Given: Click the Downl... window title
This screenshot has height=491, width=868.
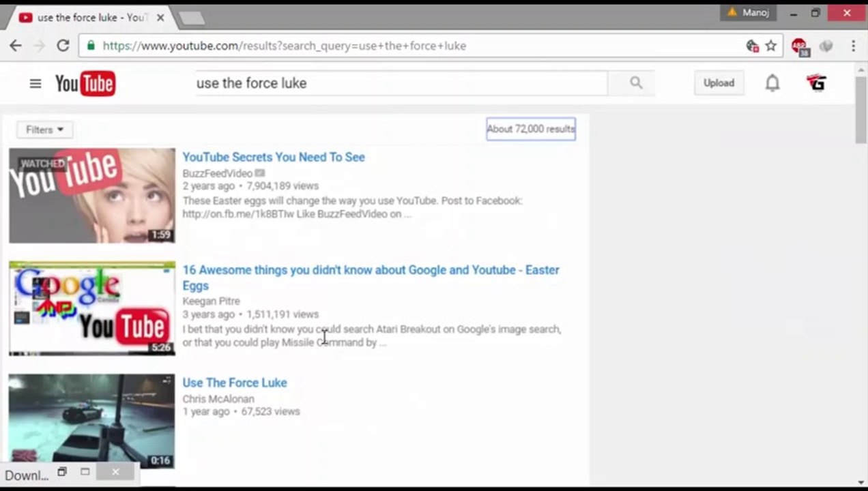Looking at the screenshot, I should click(27, 475).
